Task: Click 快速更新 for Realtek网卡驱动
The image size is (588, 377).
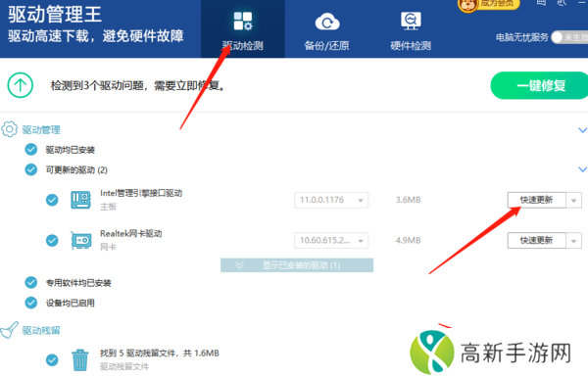Action: click(x=536, y=240)
